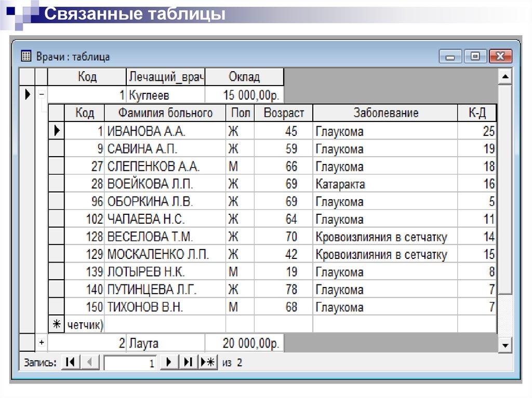This screenshot has width=532, height=398.
Task: Click the Оклад column header
Action: (244, 77)
